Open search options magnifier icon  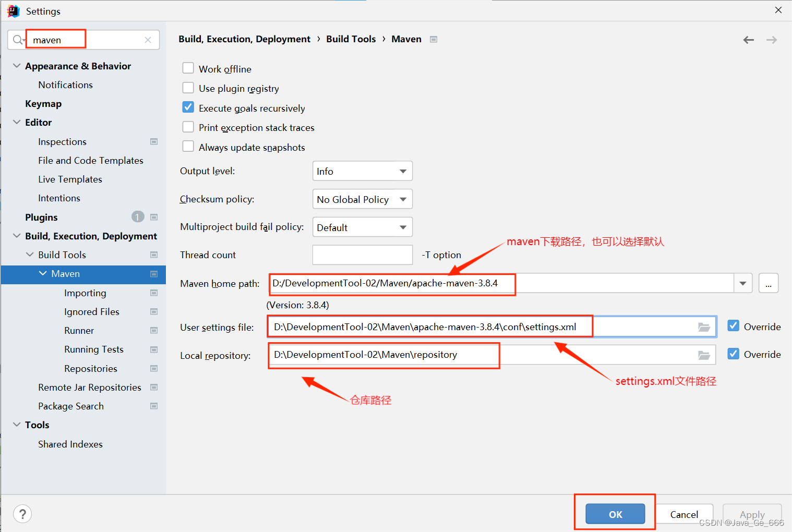click(19, 40)
